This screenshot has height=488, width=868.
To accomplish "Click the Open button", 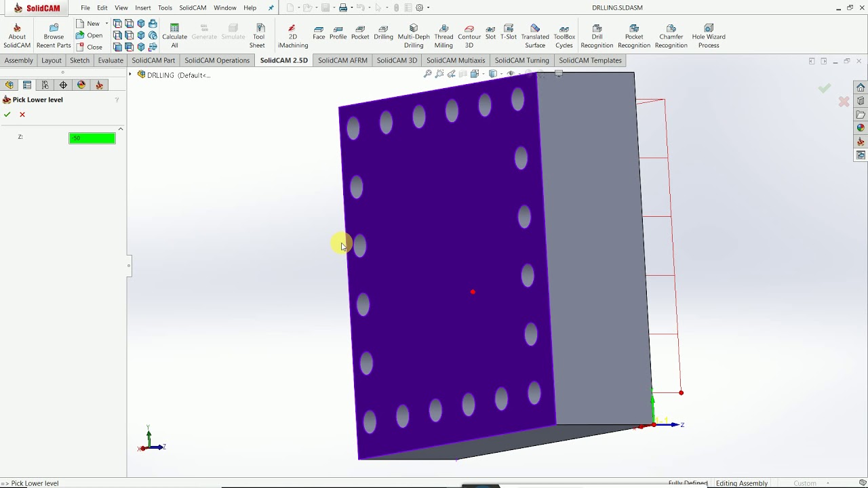I will coord(90,35).
